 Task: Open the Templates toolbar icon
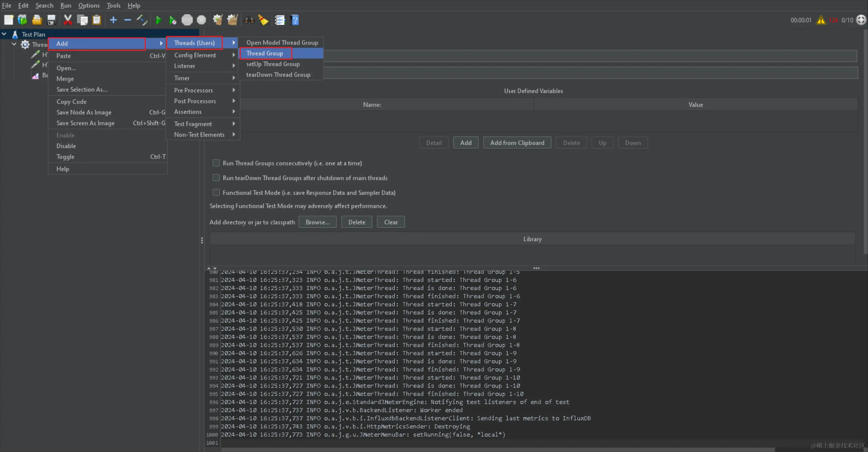pyautogui.click(x=22, y=20)
